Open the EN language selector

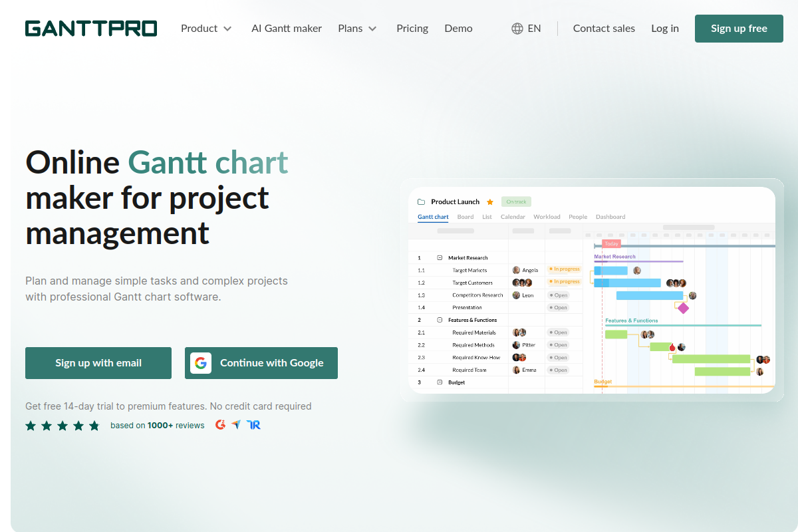(526, 29)
